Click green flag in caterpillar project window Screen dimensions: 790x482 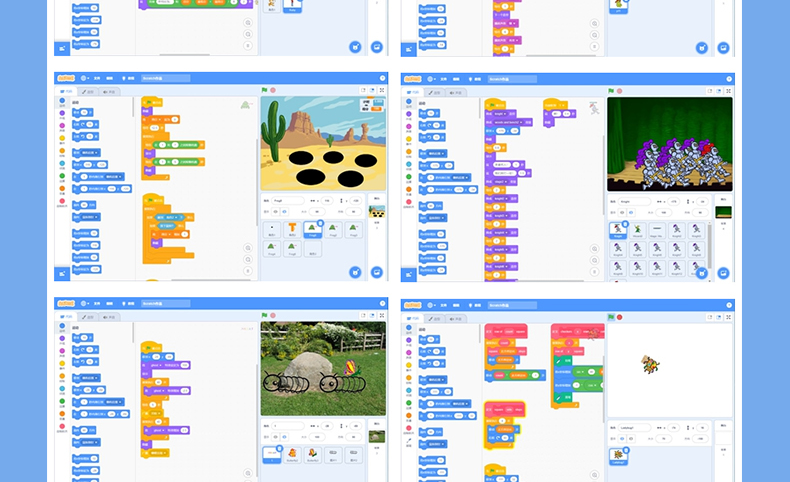coord(264,315)
